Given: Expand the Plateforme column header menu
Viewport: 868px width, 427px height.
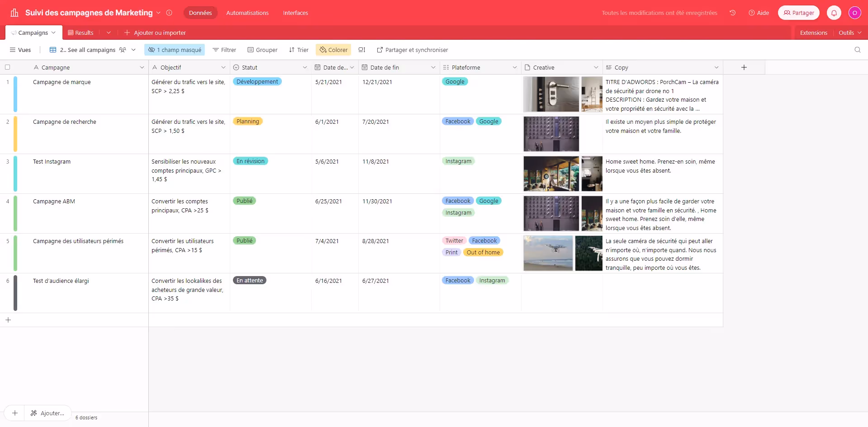Looking at the screenshot, I should (514, 67).
